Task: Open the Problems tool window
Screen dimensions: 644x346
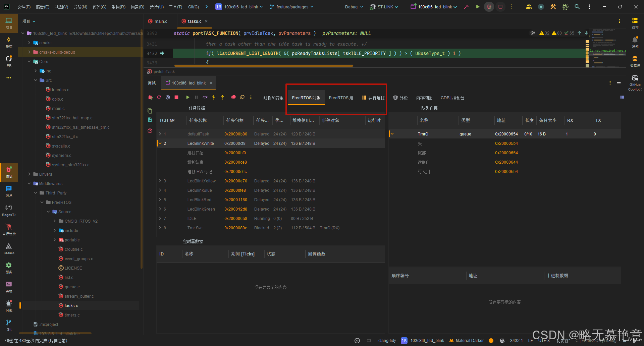Action: click(x=9, y=306)
